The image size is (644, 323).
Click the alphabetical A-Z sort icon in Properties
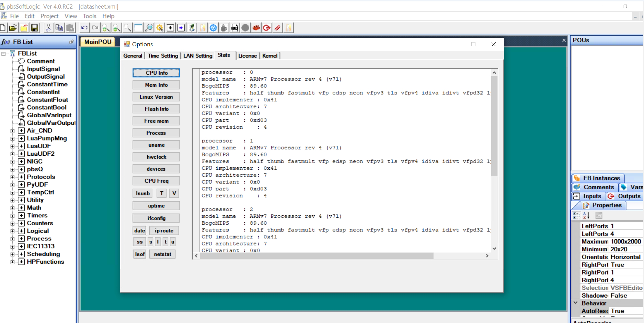[586, 215]
